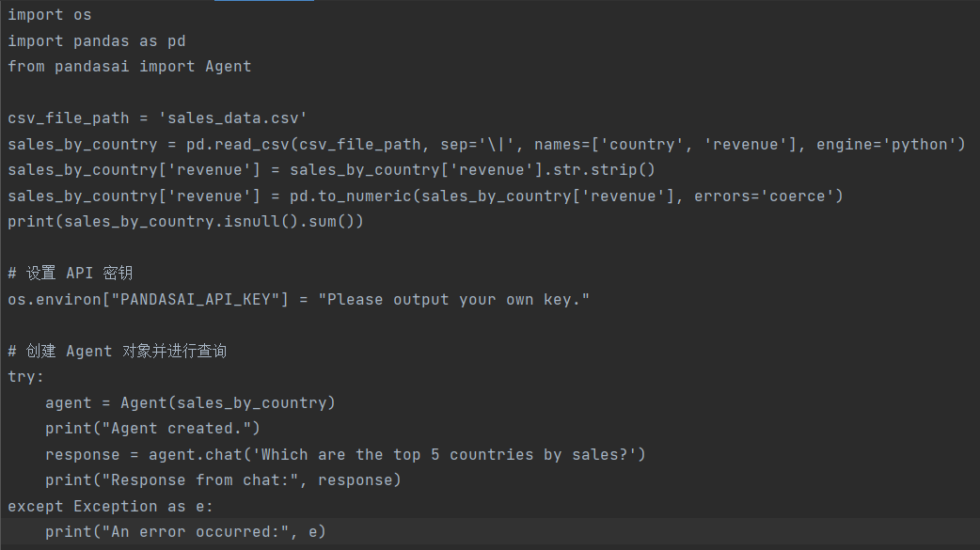Click the engine='python' argument
Screen dimensions: 980x550
click(x=891, y=144)
